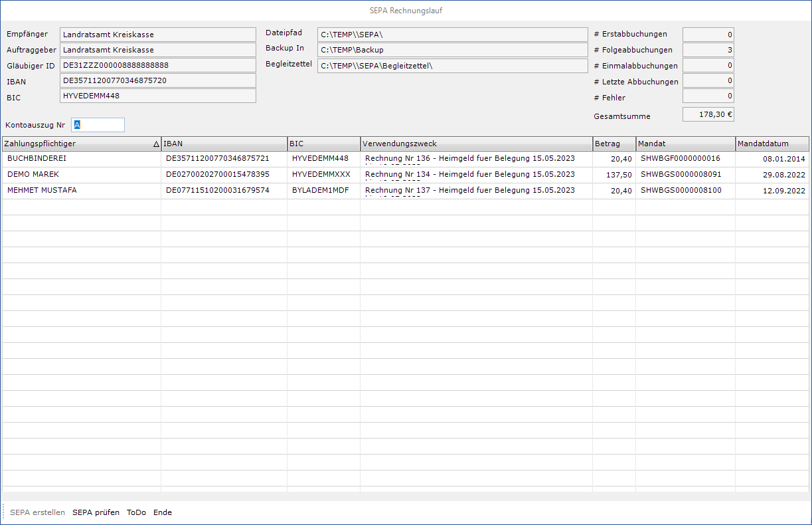This screenshot has height=525, width=812.
Task: Click SEPA erstellen in bottom toolbar
Action: pyautogui.click(x=37, y=512)
